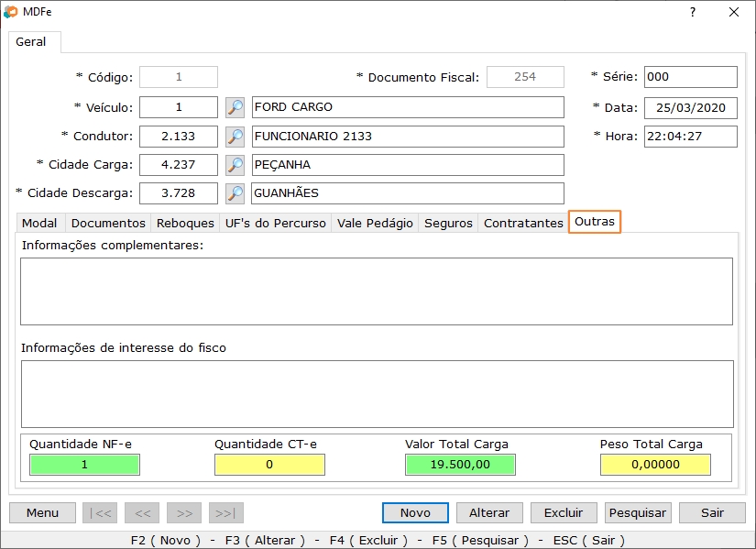
Task: Click the green Valor Total Carga field
Action: coord(460,465)
